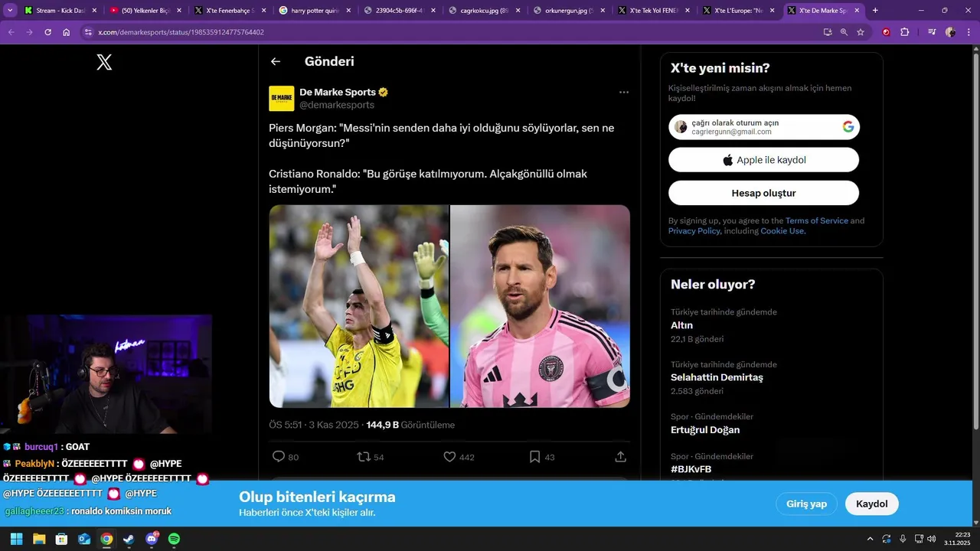
Task: Open the Messi photo in the post
Action: coord(540,306)
